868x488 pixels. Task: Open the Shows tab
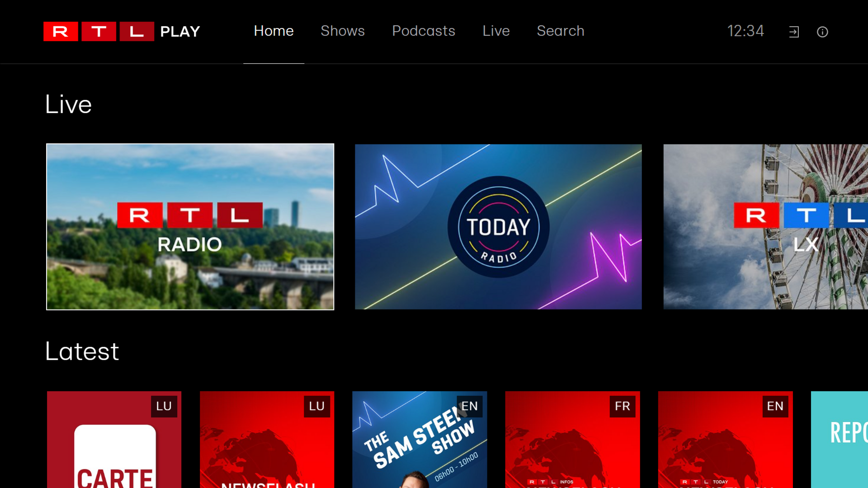coord(343,31)
